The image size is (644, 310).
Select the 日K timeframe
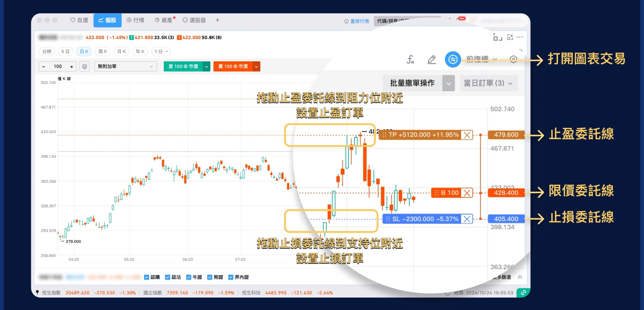[x=84, y=51]
